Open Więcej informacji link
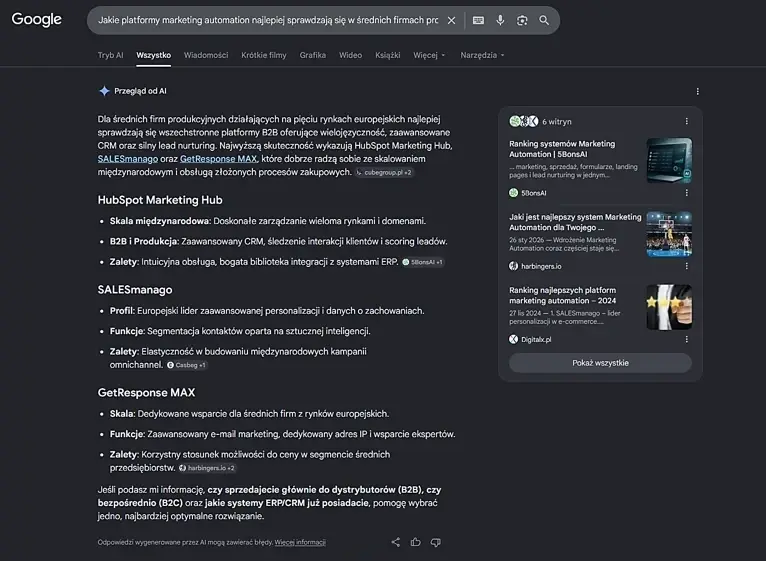This screenshot has height=561, width=766. pos(300,542)
